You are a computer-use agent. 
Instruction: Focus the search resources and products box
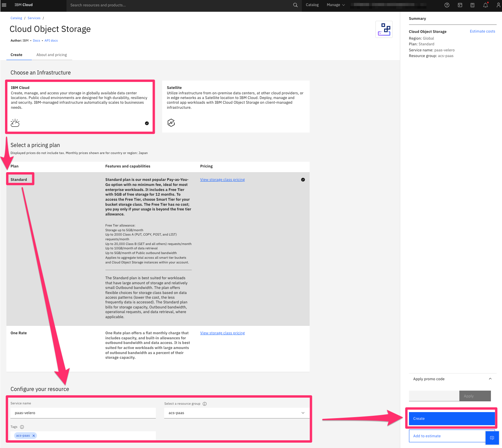point(180,5)
